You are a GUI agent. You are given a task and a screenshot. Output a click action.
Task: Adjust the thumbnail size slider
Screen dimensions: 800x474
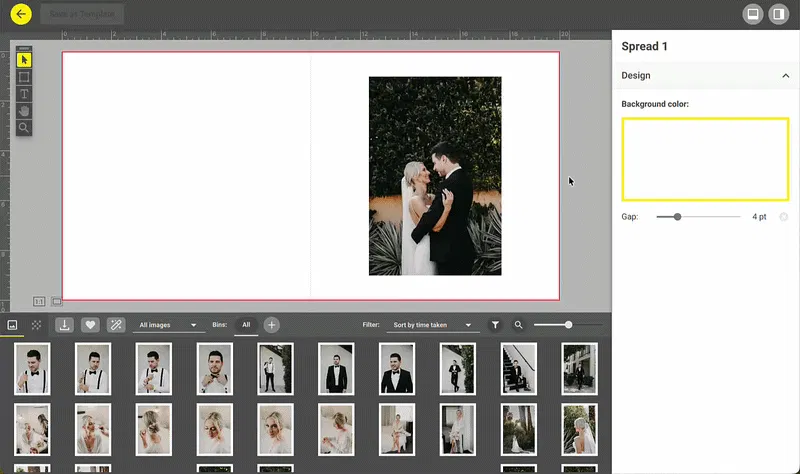click(568, 325)
